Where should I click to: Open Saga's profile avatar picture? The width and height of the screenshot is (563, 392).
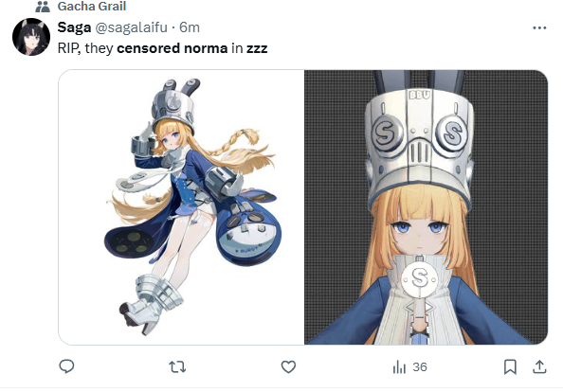[x=31, y=37]
